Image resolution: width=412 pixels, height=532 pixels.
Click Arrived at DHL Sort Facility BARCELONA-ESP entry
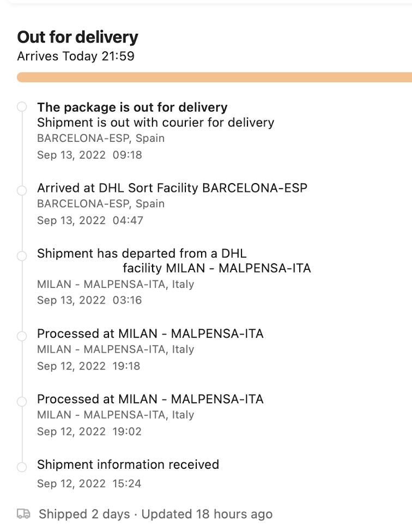[172, 188]
